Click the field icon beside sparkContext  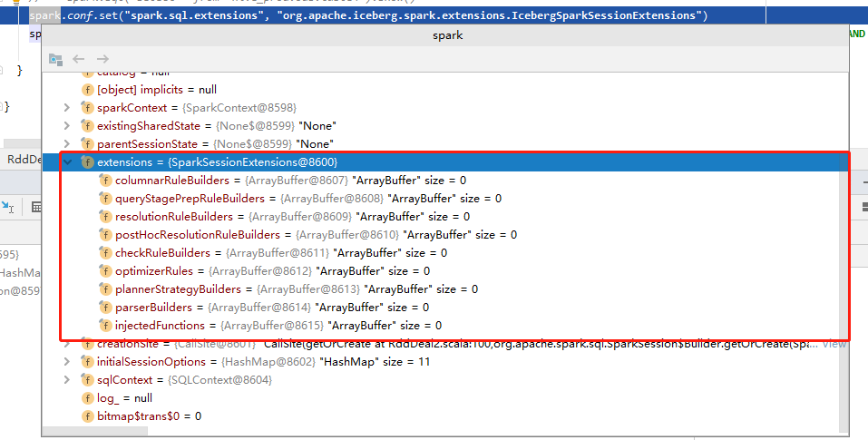point(87,107)
